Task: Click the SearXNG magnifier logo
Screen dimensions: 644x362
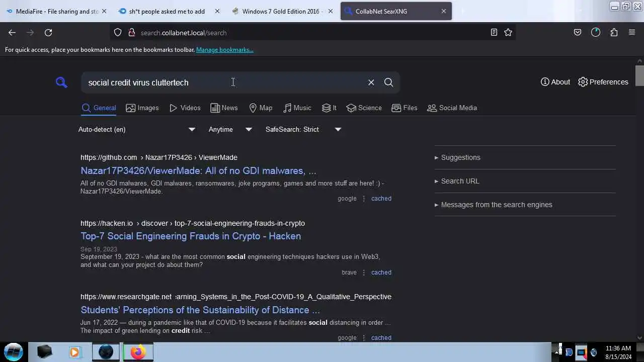Action: [x=61, y=82]
